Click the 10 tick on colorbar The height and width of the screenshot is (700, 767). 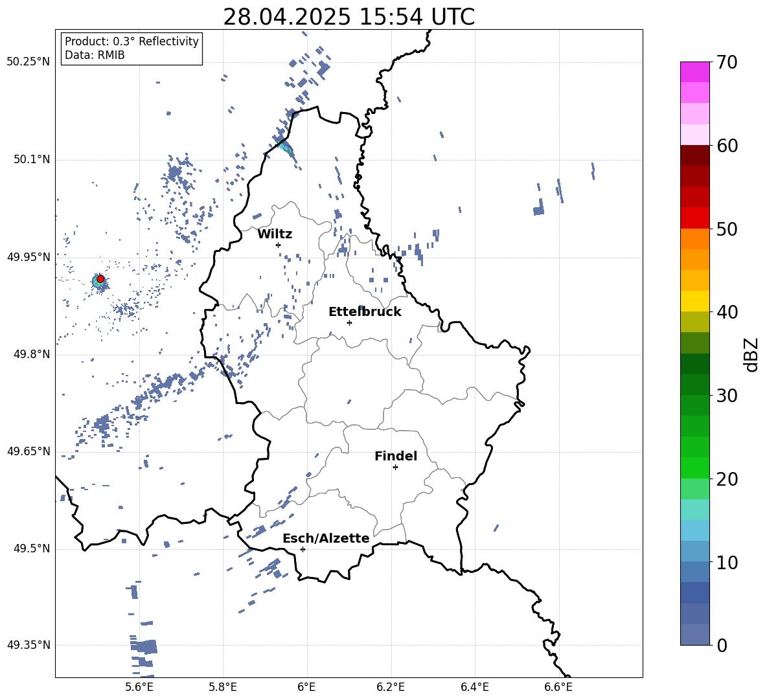tap(727, 563)
